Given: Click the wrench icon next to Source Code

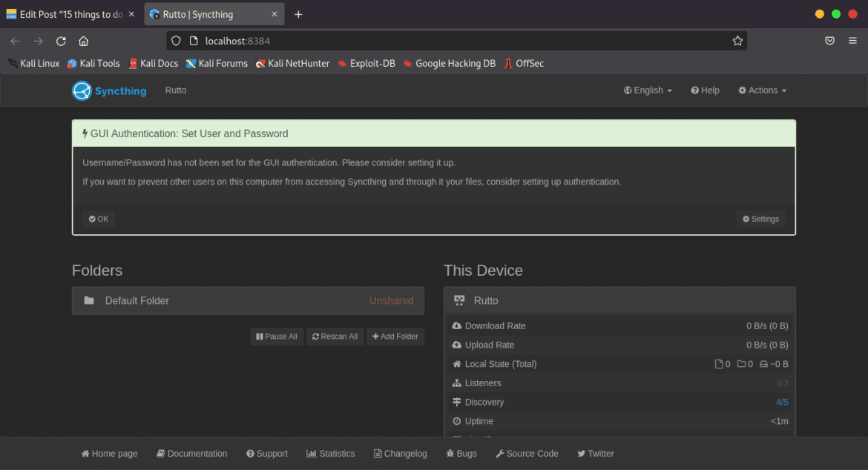Looking at the screenshot, I should 501,453.
